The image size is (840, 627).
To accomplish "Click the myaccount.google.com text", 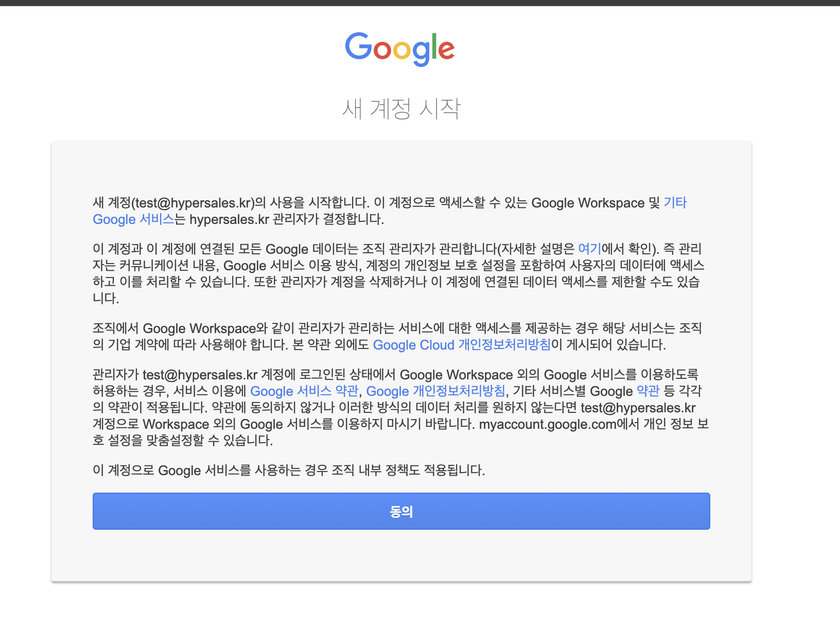I will pyautogui.click(x=548, y=424).
